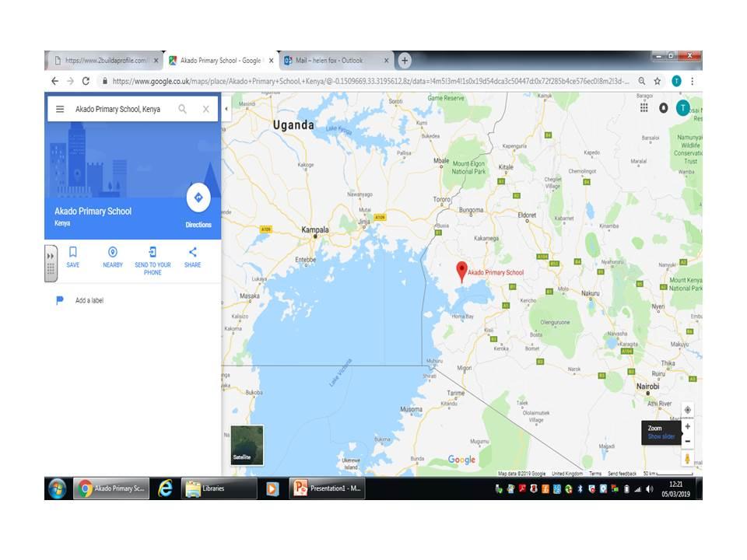Reload the current page
747x560 pixels.
(x=86, y=81)
